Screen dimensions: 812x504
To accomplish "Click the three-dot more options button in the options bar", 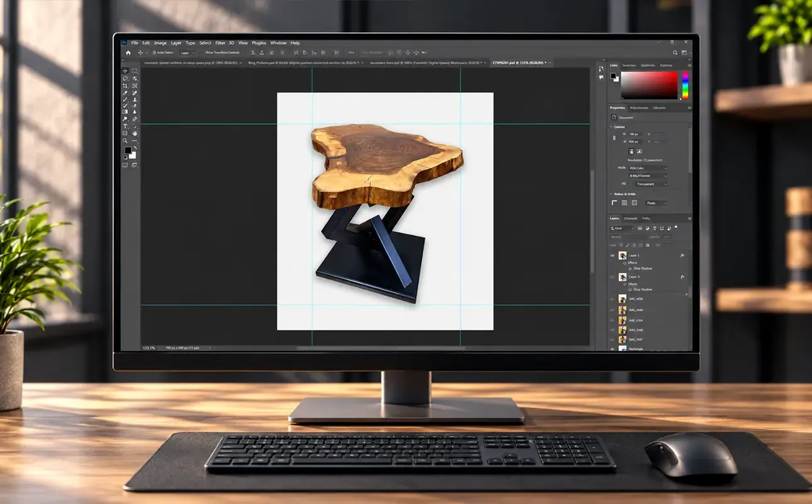I will tap(351, 53).
